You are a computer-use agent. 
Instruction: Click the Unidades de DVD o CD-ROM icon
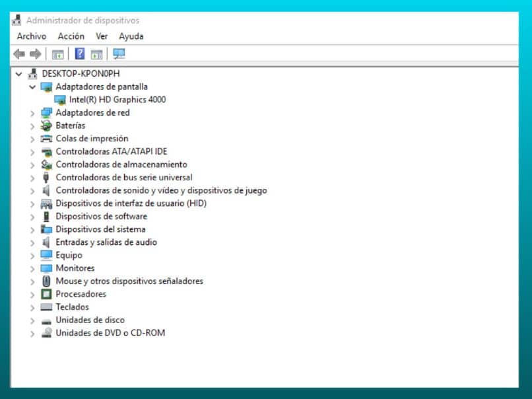coord(46,333)
